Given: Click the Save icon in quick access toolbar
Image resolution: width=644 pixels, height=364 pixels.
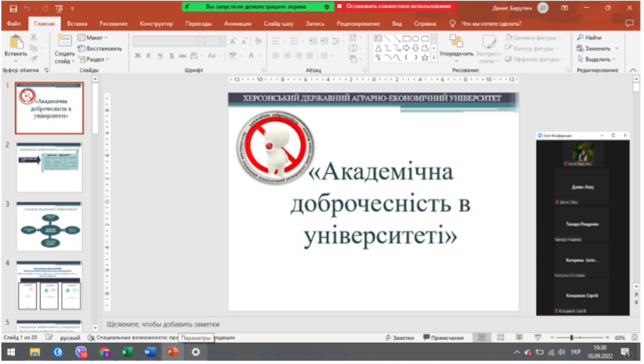Looking at the screenshot, I should (13, 8).
